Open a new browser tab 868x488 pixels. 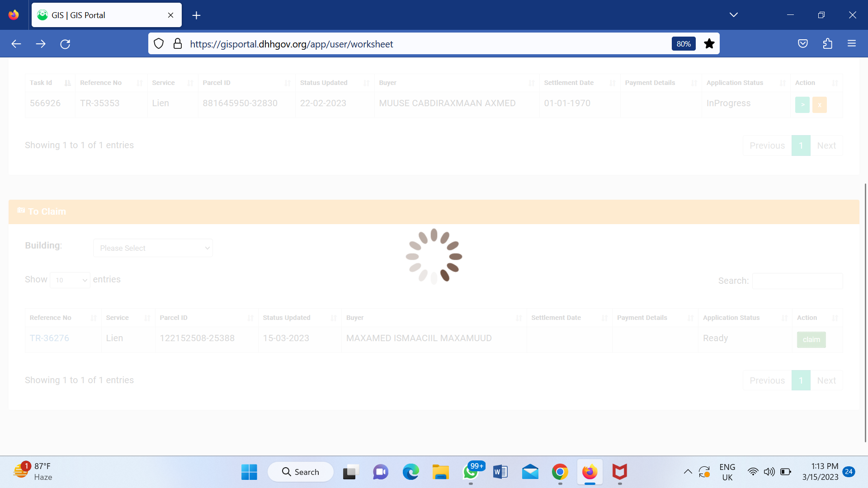[x=196, y=15]
